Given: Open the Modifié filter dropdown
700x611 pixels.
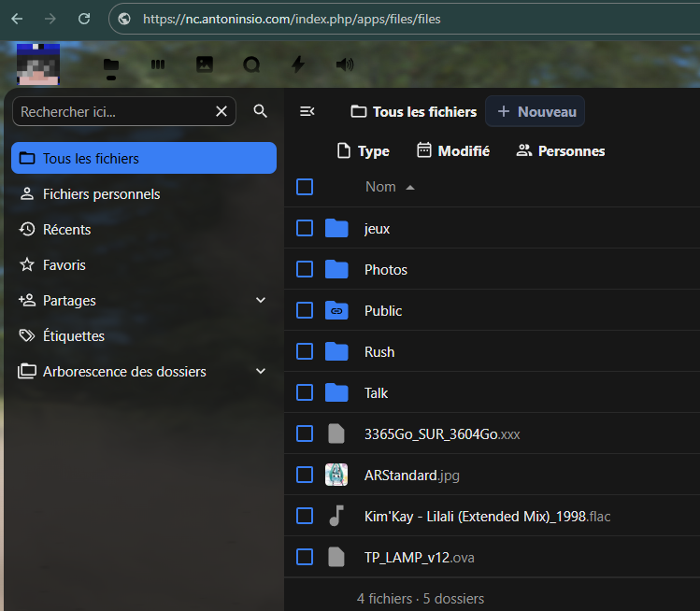Looking at the screenshot, I should pyautogui.click(x=453, y=151).
